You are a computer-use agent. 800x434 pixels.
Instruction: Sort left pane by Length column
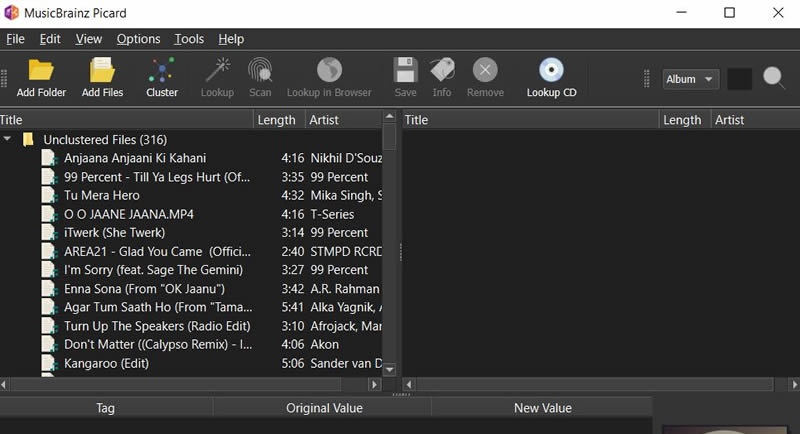[x=279, y=120]
